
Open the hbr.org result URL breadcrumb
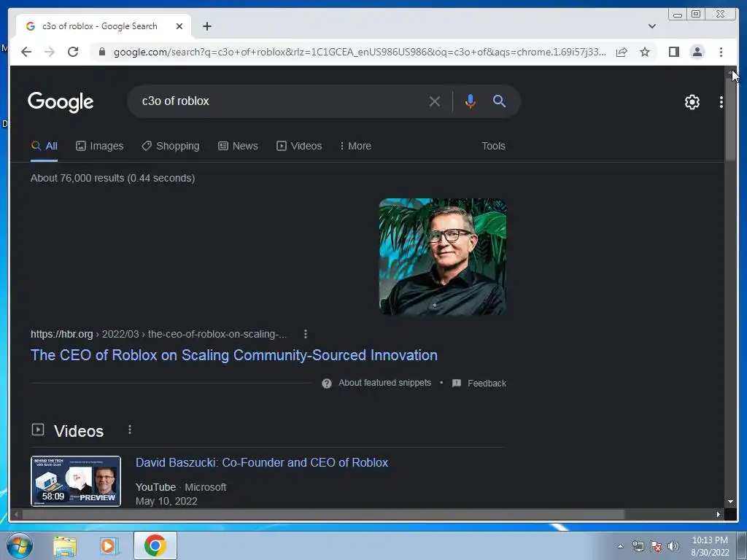(158, 334)
